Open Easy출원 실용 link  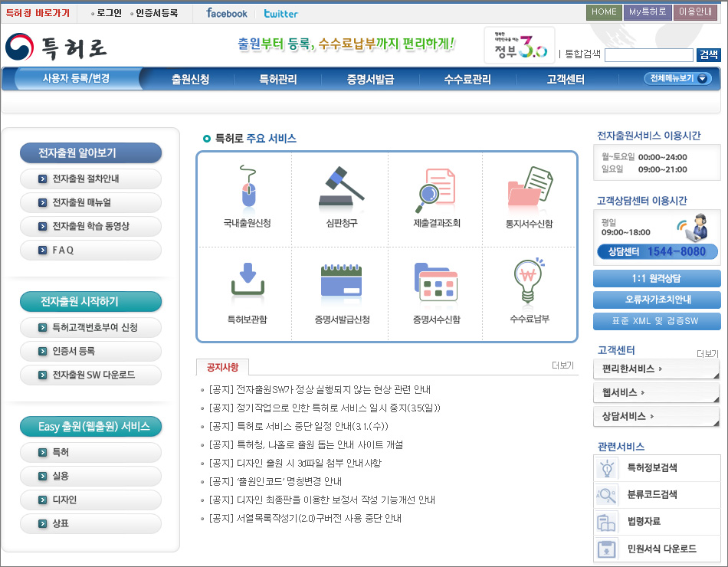coord(90,476)
